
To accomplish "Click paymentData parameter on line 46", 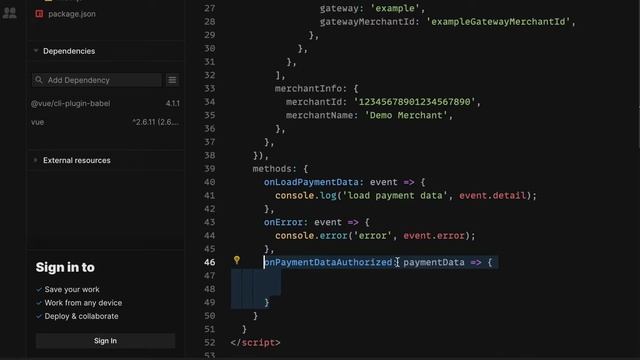I will (434, 262).
